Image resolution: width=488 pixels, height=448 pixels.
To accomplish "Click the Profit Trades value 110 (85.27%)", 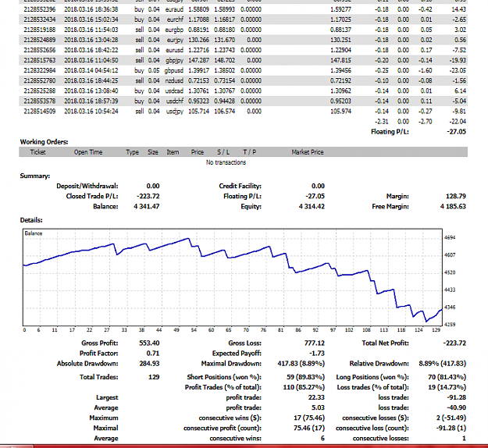I will 304,387.
